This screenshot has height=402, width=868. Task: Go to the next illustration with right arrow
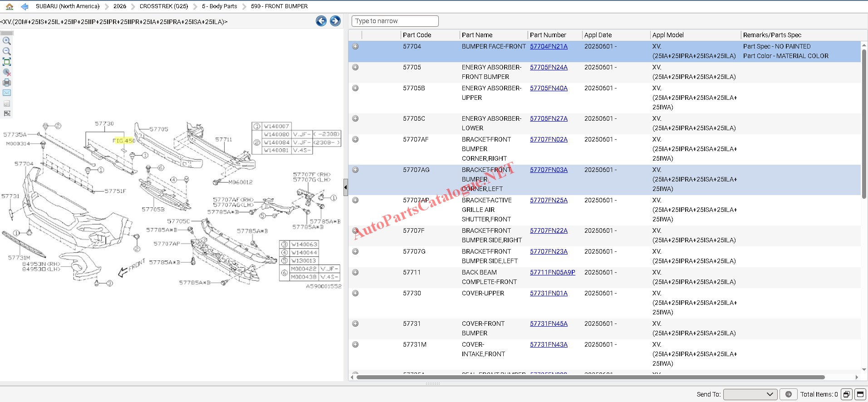[x=335, y=21]
